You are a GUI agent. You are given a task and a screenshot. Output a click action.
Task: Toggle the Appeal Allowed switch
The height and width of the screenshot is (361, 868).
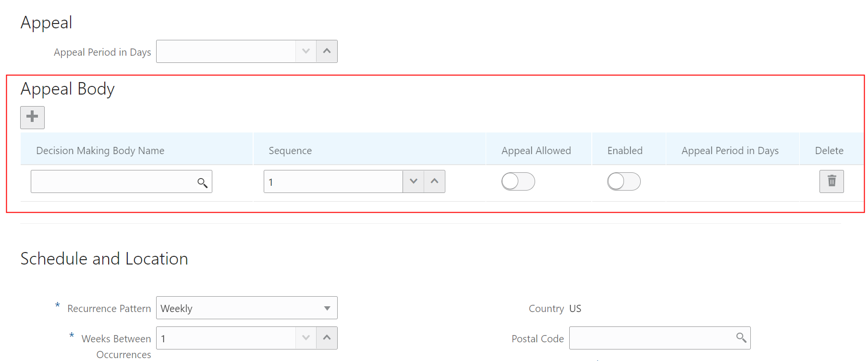(518, 181)
